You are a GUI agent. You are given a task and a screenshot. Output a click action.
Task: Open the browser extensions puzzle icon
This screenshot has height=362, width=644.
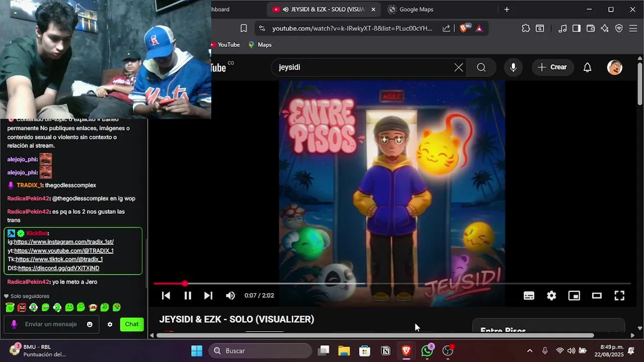[x=526, y=29]
